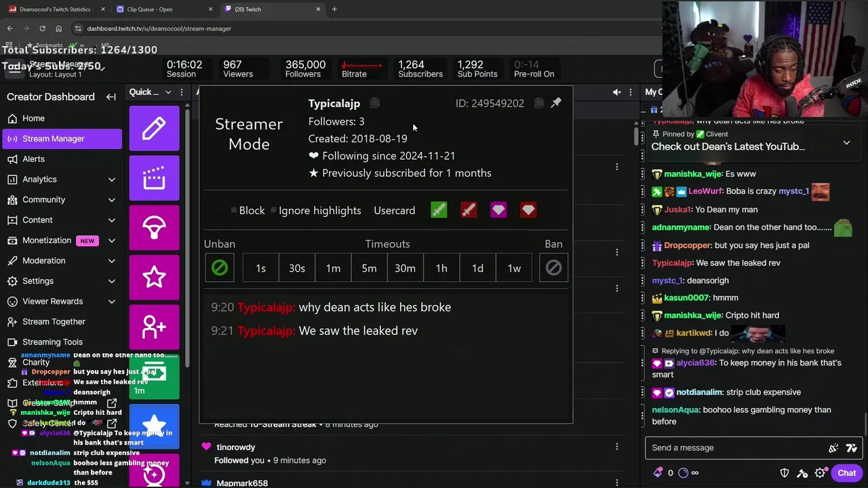Open Stream Together in sidebar
The image size is (868, 488).
point(61,321)
